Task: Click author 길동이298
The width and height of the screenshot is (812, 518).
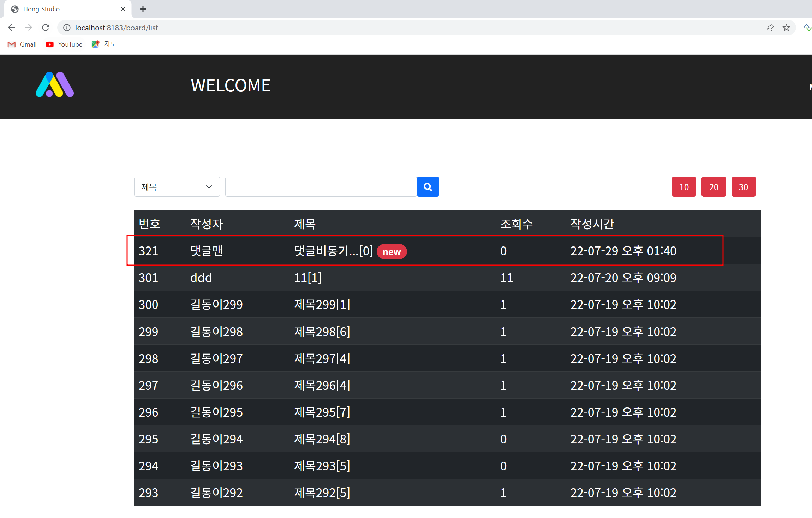Action: [x=216, y=332]
